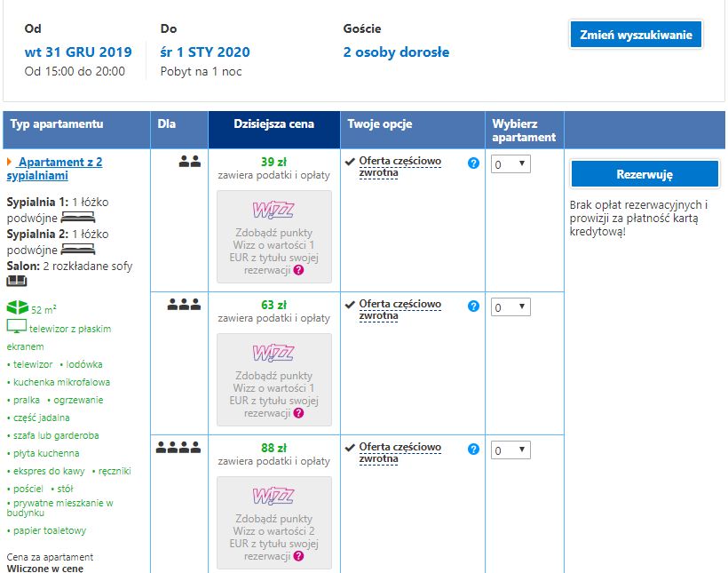728x573 pixels.
Task: Click the 63 zł price
Action: click(273, 305)
